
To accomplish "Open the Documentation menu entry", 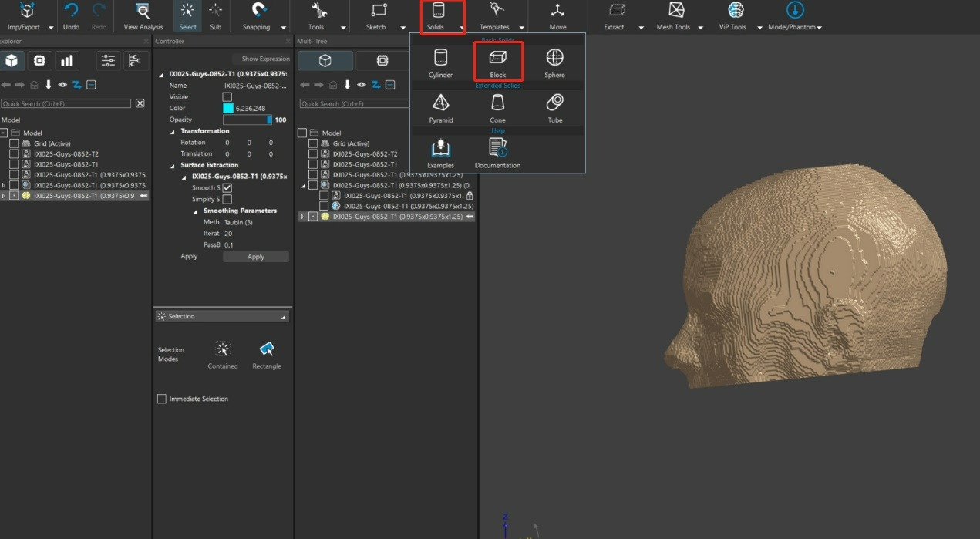I will coord(497,149).
